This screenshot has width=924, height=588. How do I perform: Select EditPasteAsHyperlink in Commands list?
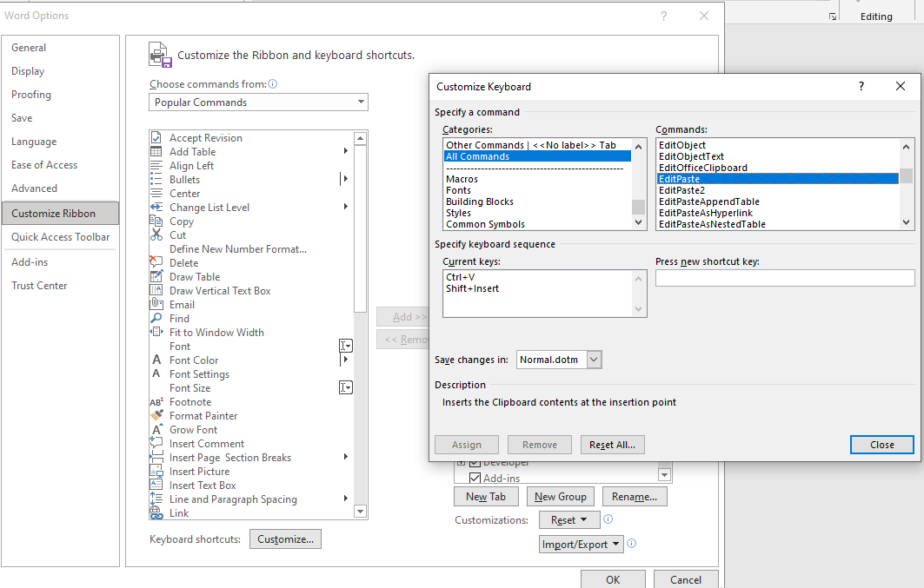[x=705, y=213]
